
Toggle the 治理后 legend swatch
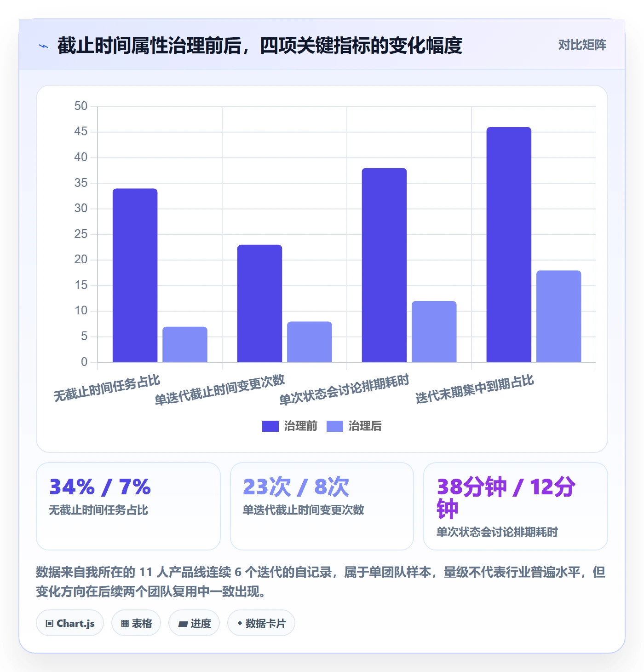(x=335, y=426)
